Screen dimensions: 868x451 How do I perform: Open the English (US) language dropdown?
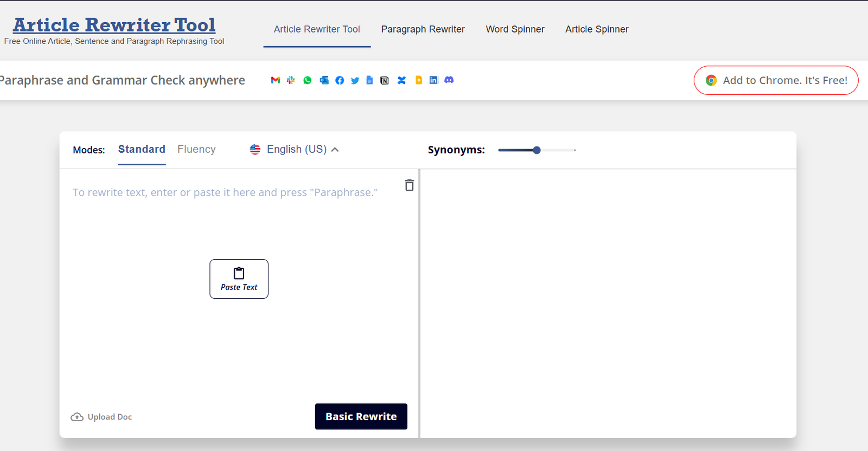295,150
